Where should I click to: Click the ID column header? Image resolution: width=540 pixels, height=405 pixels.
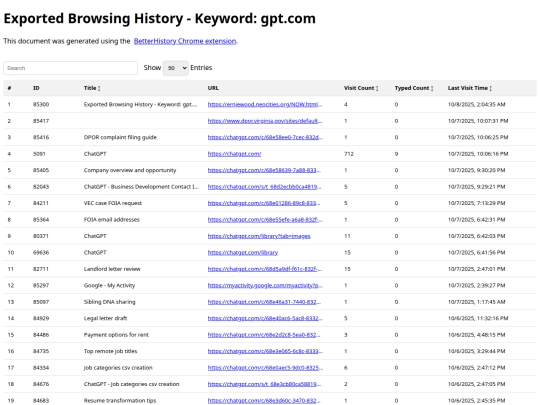(36, 88)
